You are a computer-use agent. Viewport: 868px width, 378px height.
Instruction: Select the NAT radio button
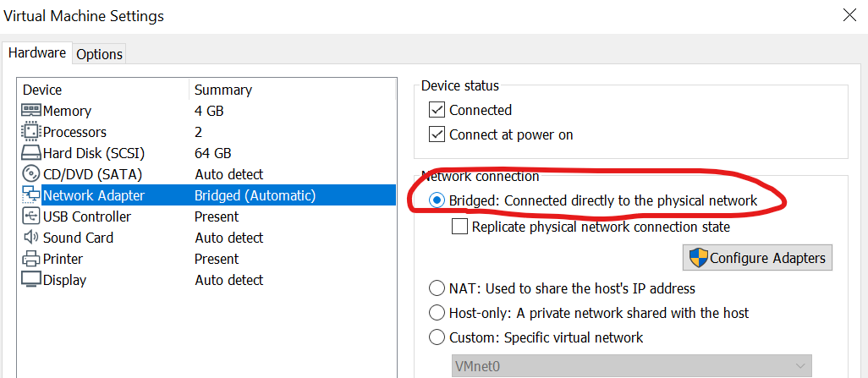point(437,288)
